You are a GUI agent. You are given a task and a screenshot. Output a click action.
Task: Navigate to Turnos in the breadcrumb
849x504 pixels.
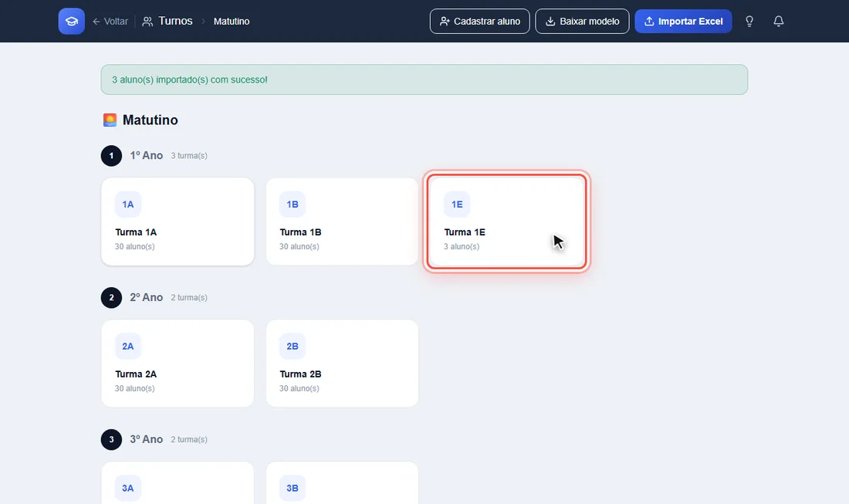pyautogui.click(x=167, y=21)
